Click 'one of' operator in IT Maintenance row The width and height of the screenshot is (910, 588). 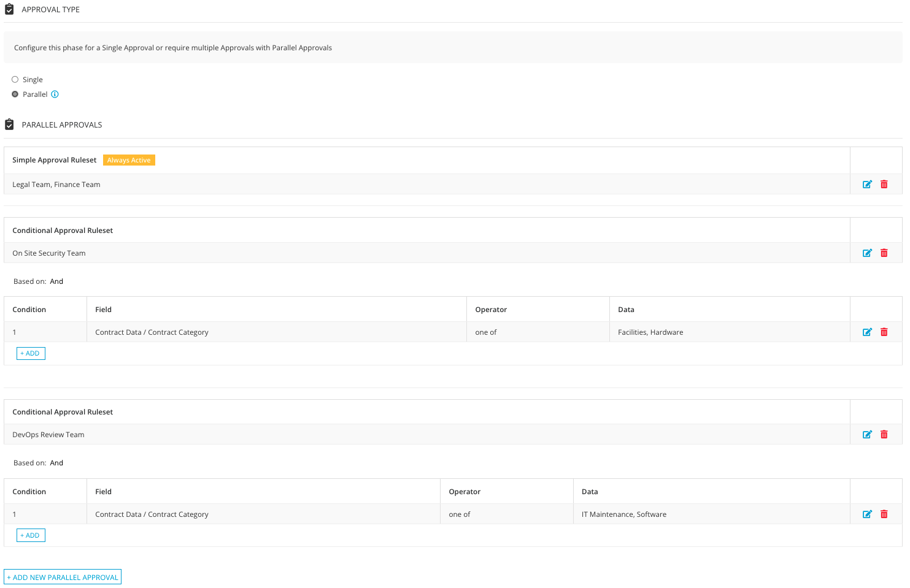pos(460,514)
